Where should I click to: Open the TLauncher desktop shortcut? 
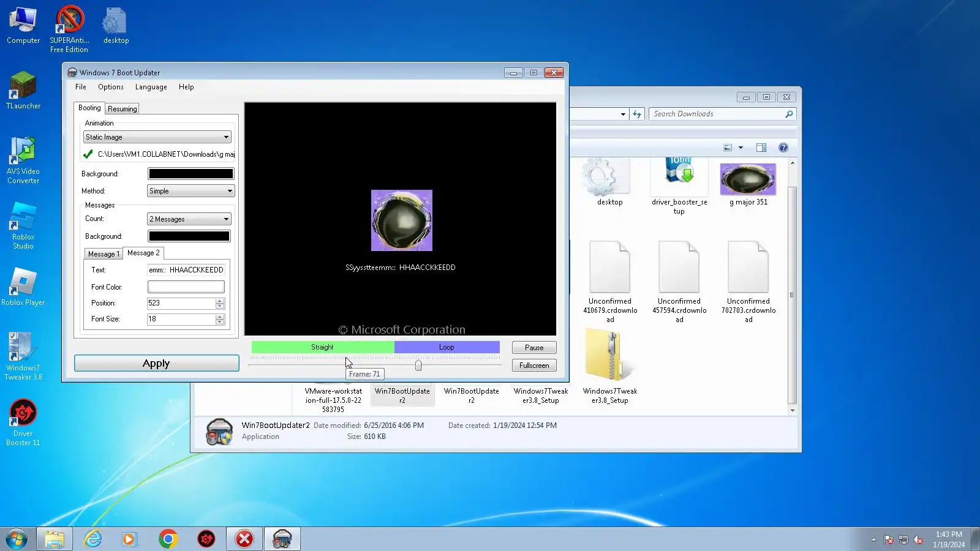(x=23, y=91)
